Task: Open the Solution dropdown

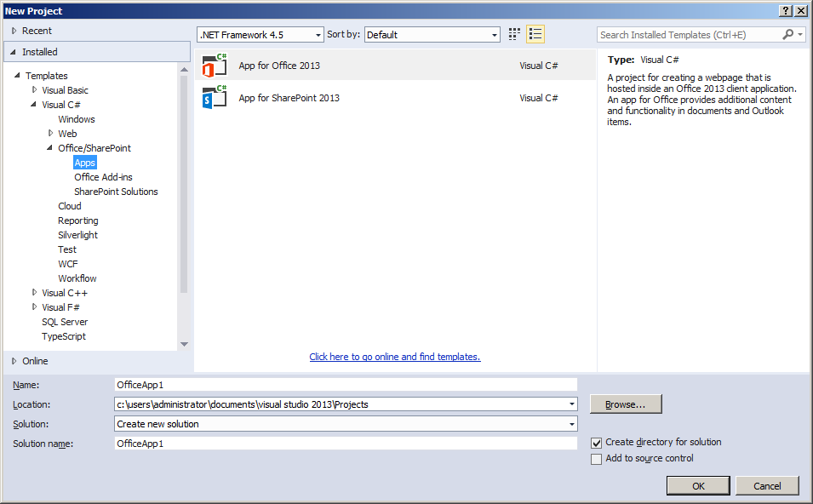Action: (571, 424)
